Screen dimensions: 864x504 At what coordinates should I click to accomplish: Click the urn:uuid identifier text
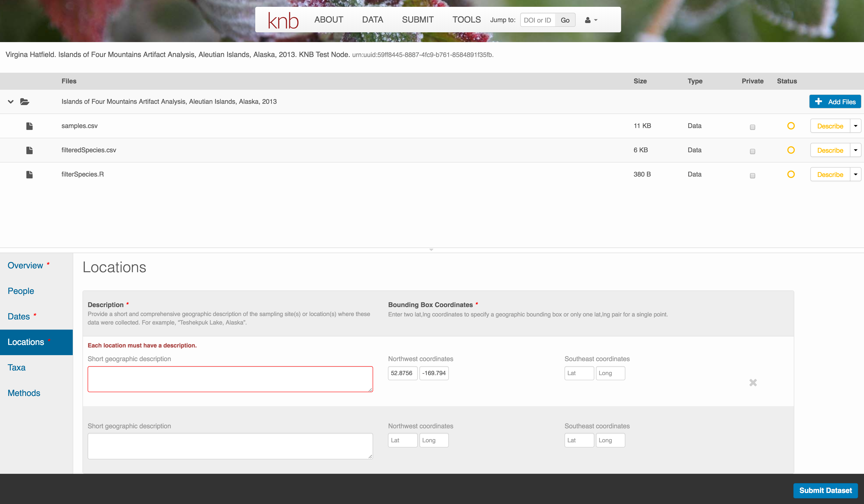(x=423, y=55)
